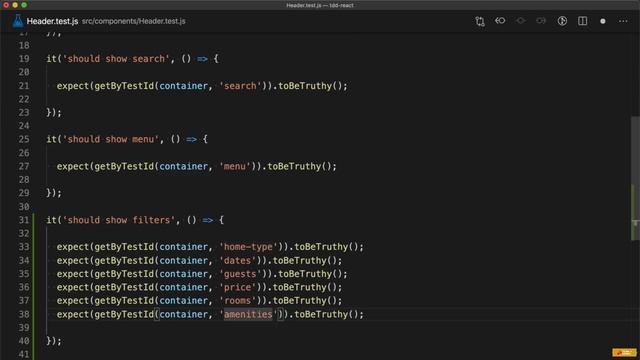The image size is (640, 360).
Task: Click toBeTruthy on line 27
Action: coord(294,167)
